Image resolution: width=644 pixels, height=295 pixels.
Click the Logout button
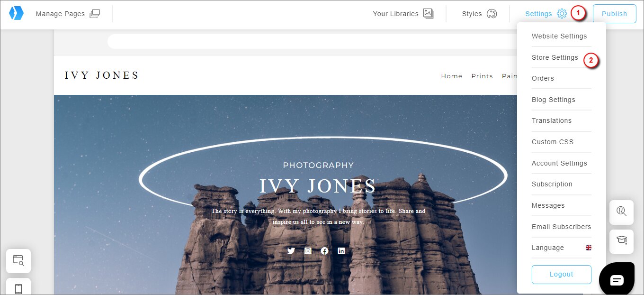click(562, 274)
